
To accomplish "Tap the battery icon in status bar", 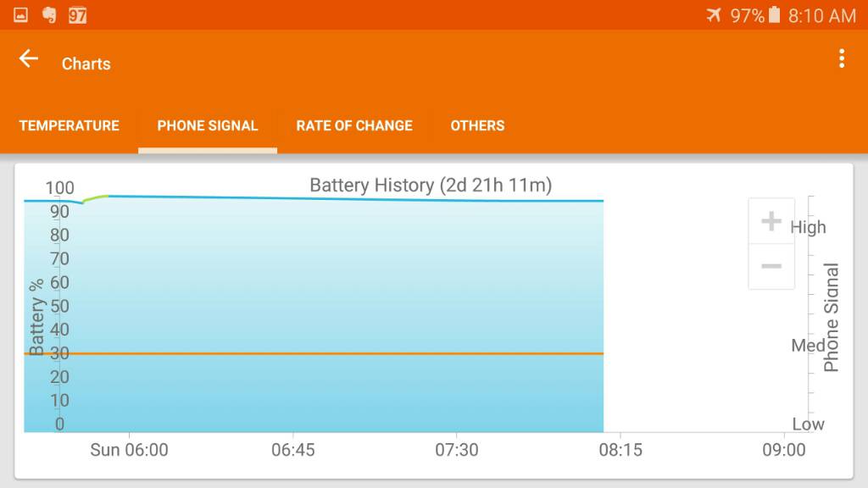I will tap(775, 15).
